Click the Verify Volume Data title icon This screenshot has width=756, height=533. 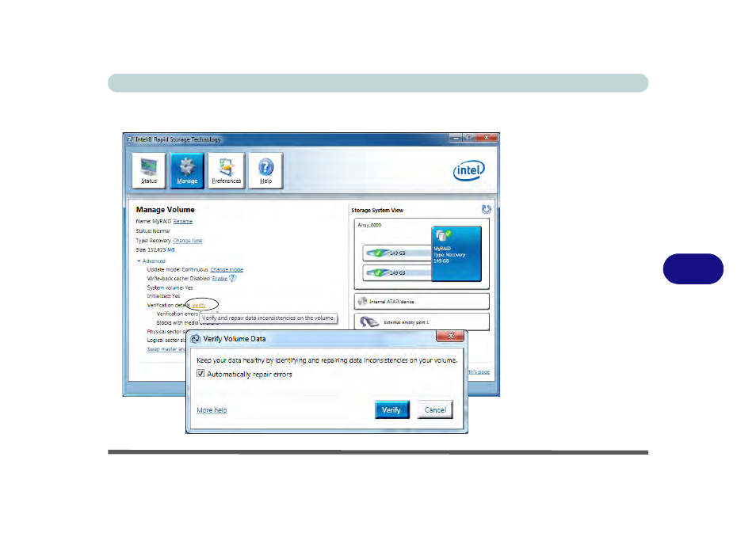pos(195,339)
